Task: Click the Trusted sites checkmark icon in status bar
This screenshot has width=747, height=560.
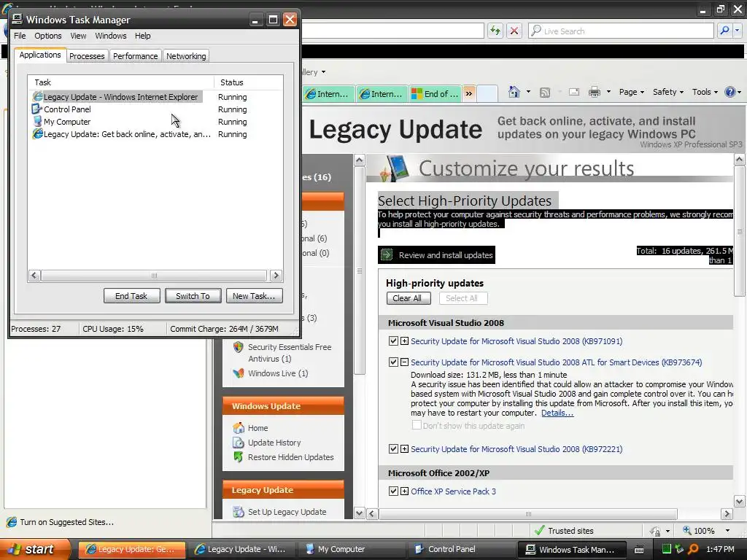Action: (x=539, y=531)
